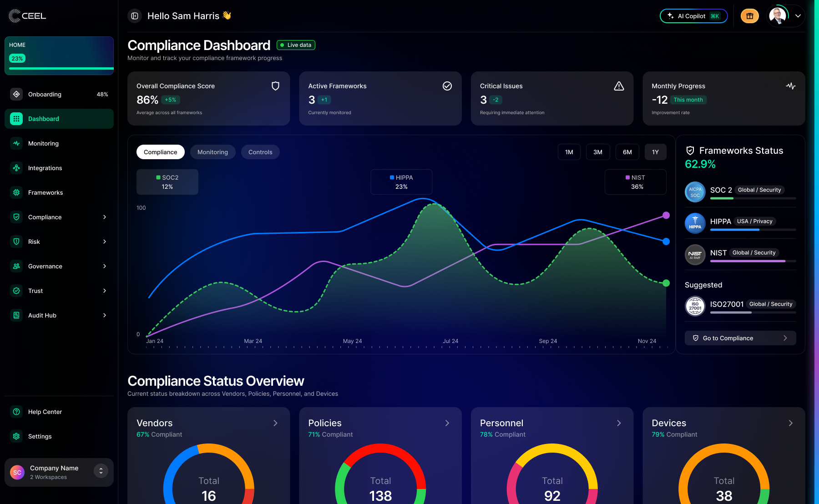
Task: Click the Live data status badge
Action: click(x=296, y=45)
